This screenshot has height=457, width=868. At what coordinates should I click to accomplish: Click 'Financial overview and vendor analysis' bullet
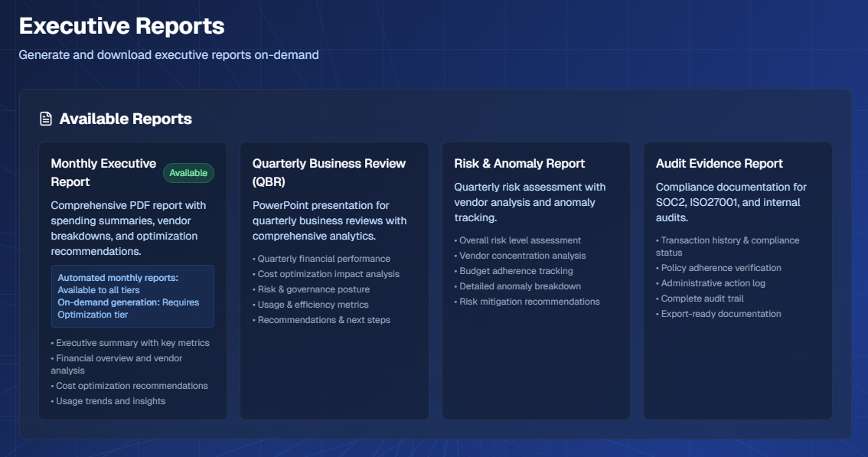click(116, 364)
